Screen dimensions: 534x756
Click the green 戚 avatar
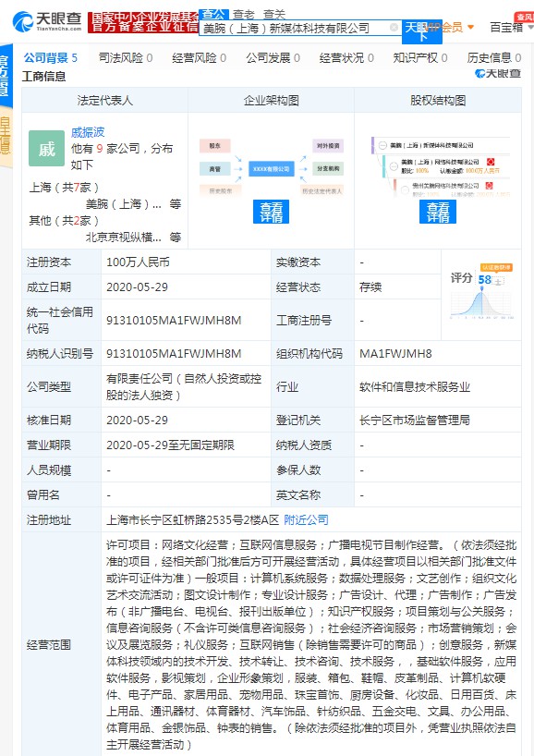(x=46, y=149)
